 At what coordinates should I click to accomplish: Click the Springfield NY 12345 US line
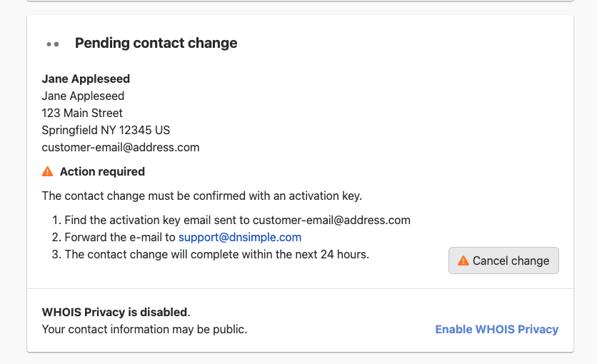point(106,130)
